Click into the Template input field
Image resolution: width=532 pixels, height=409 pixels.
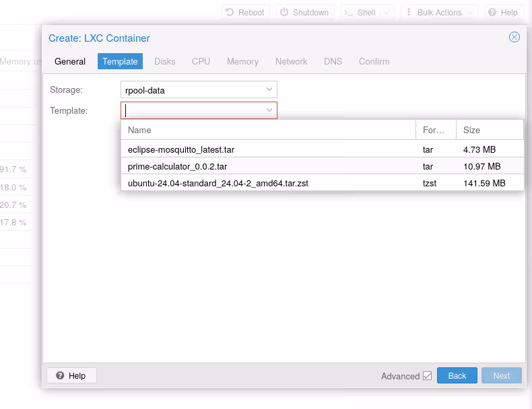pos(192,110)
